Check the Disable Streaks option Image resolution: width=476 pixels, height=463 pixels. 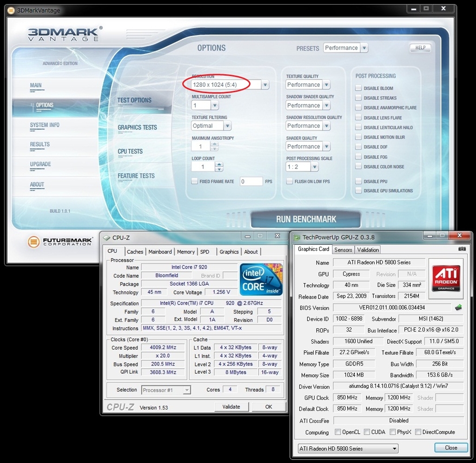coord(358,98)
